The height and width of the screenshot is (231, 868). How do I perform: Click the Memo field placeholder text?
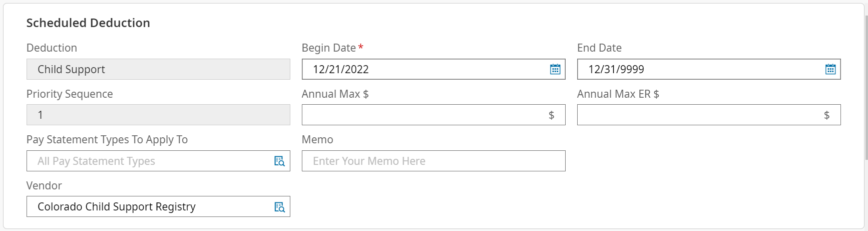[369, 161]
